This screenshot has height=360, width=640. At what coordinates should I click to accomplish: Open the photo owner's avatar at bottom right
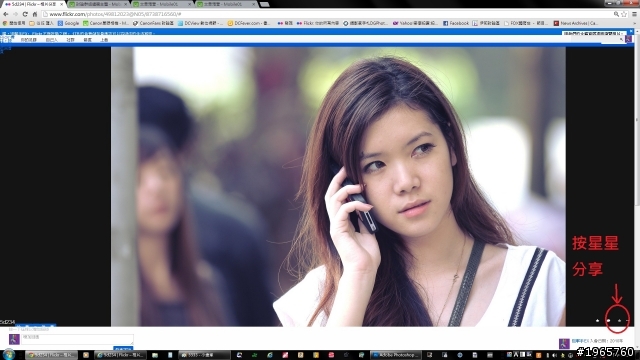564,343
